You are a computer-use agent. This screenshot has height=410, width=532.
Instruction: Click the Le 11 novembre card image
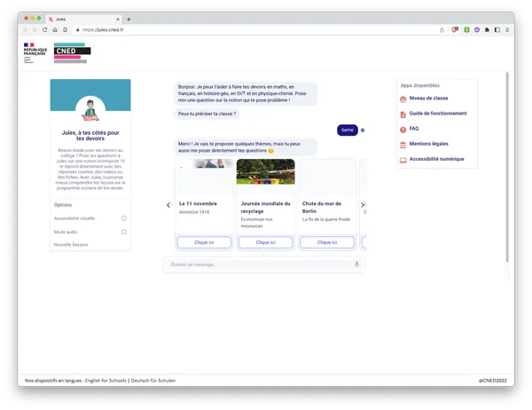205,163
